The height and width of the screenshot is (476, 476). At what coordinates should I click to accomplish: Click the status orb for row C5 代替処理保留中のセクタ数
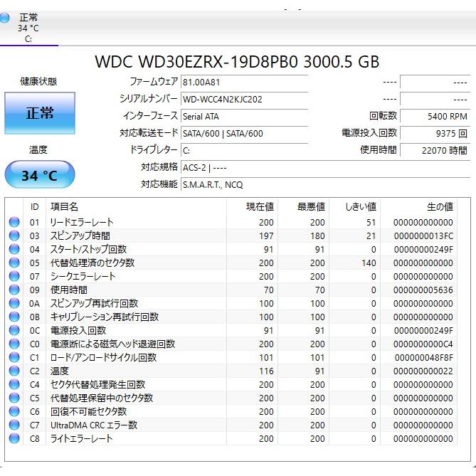pos(14,398)
